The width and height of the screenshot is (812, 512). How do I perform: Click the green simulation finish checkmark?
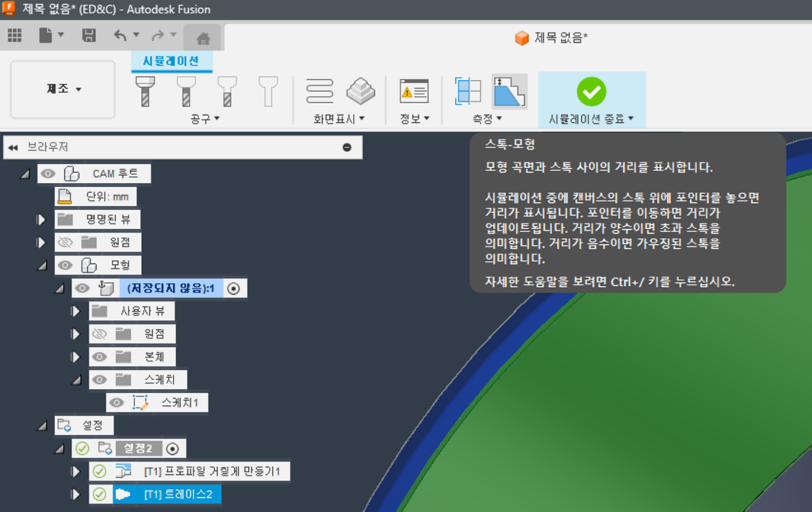592,92
